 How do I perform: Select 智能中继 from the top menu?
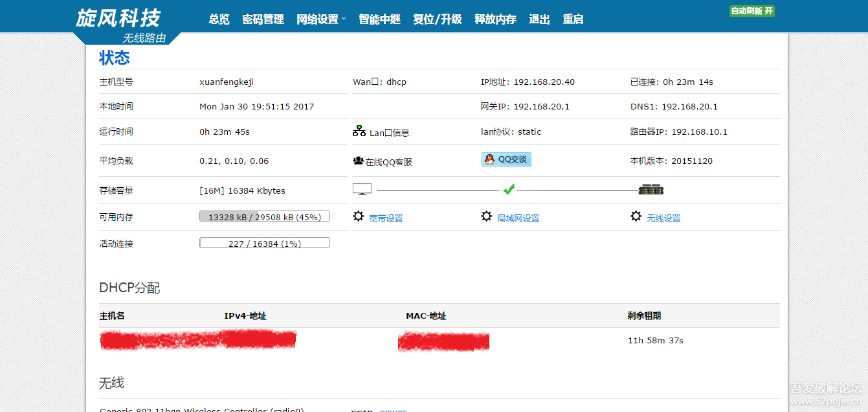pyautogui.click(x=379, y=19)
